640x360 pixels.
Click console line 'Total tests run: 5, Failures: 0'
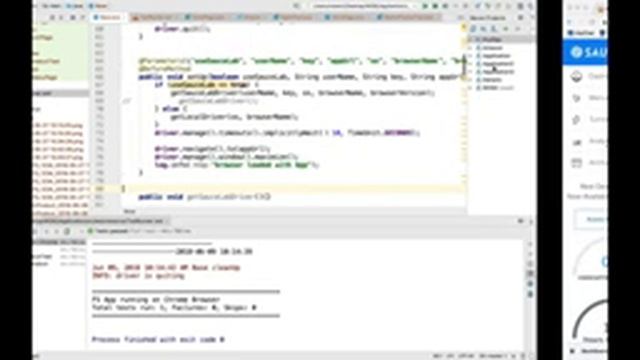point(174,308)
